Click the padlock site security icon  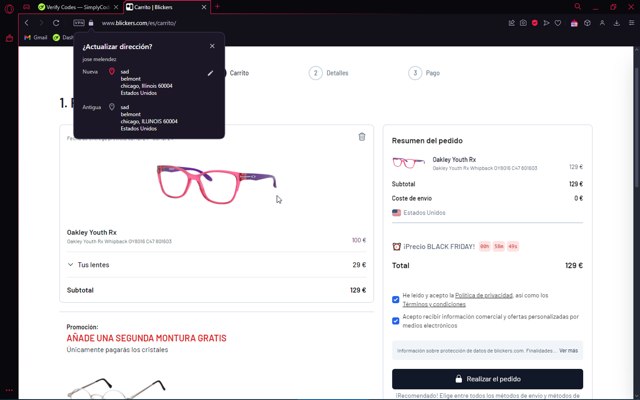pos(91,23)
